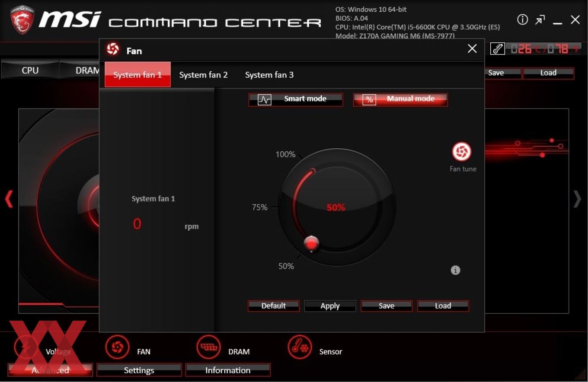Click the temperature readout display

pos(545,49)
